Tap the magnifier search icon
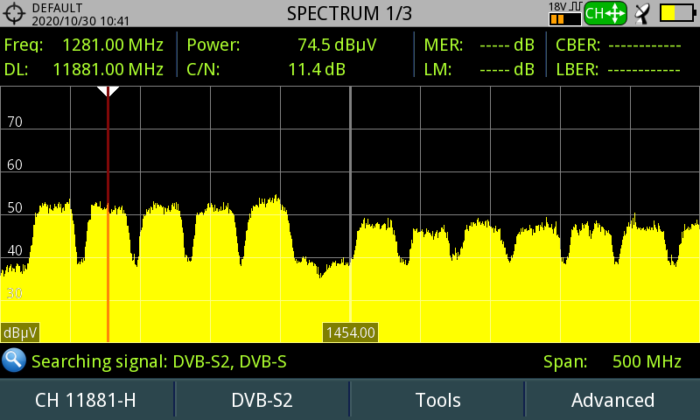The width and height of the screenshot is (700, 420). coord(14,360)
